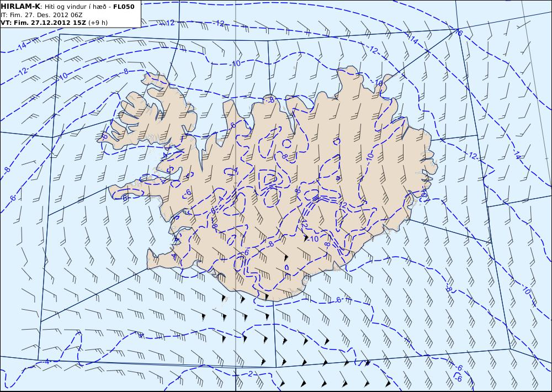Click the 'IT: Fim. 27. Des. 2012 06Z' line
552x392 pixels.
pyautogui.click(x=41, y=15)
